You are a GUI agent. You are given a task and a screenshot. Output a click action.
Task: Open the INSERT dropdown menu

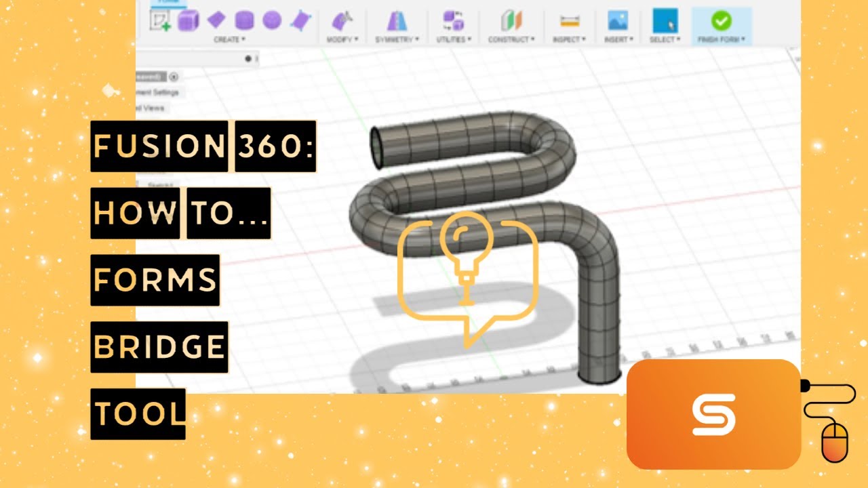(618, 39)
